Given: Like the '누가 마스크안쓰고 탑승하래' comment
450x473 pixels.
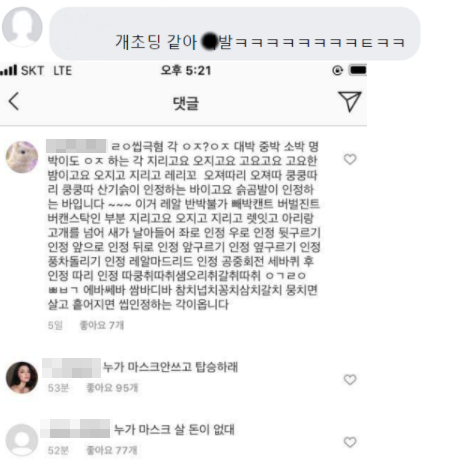Looking at the screenshot, I should pyautogui.click(x=350, y=379).
